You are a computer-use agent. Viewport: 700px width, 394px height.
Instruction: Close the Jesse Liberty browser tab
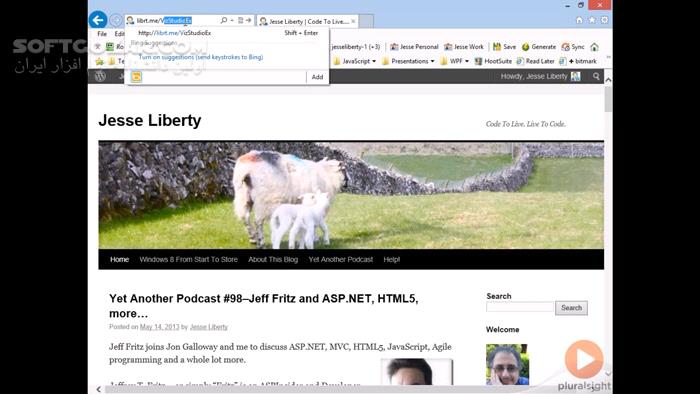pyautogui.click(x=353, y=21)
